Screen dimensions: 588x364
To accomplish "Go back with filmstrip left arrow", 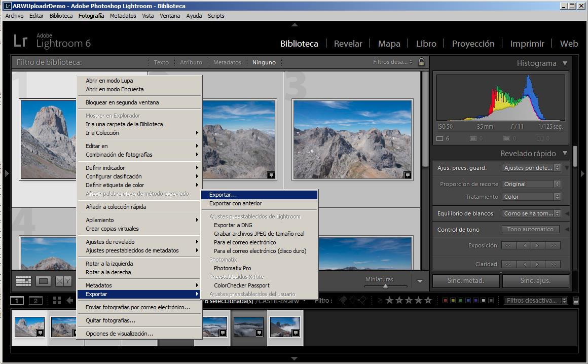I will (x=70, y=300).
